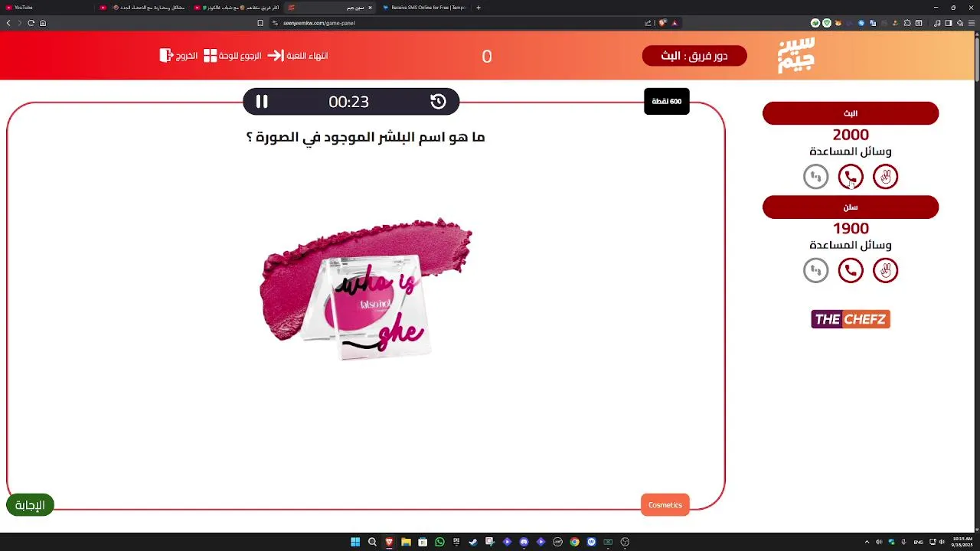This screenshot has width=980, height=551.
Task: Click the 00:23 timer display
Action: (348, 102)
